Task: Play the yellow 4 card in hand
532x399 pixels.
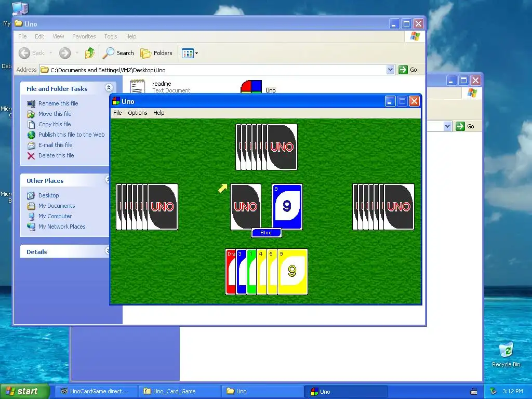Action: [262, 271]
